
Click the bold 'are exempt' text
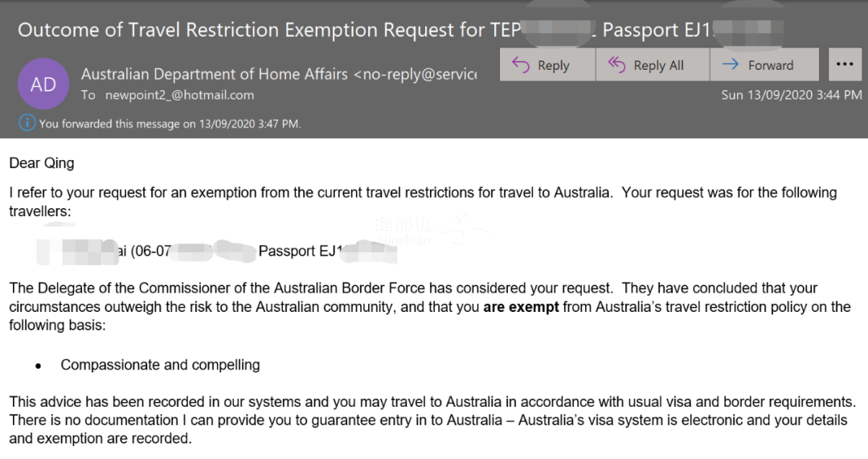[x=521, y=307]
